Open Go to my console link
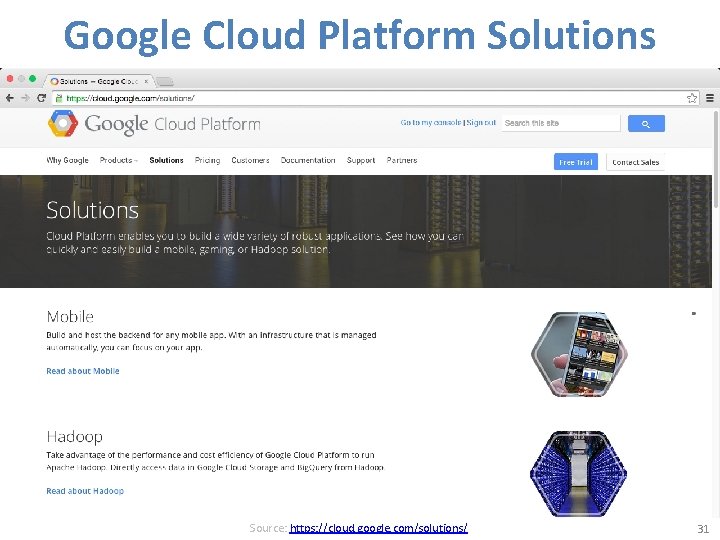This screenshot has width=720, height=540. [x=431, y=123]
